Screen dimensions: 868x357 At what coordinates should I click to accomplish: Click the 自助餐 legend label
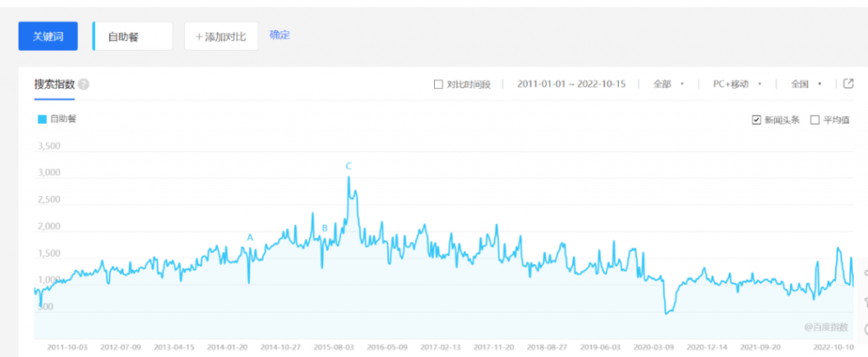(x=63, y=119)
